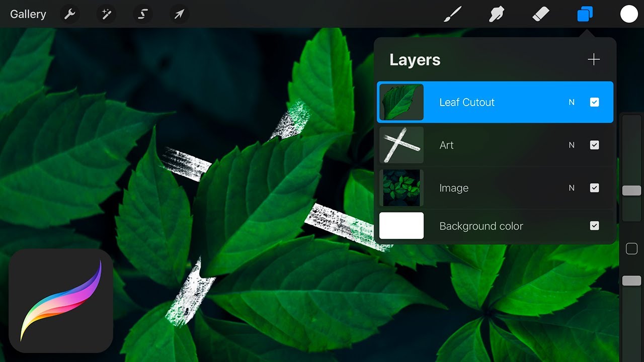Open blend mode N for Image layer
The image size is (644, 362).
[x=572, y=188]
